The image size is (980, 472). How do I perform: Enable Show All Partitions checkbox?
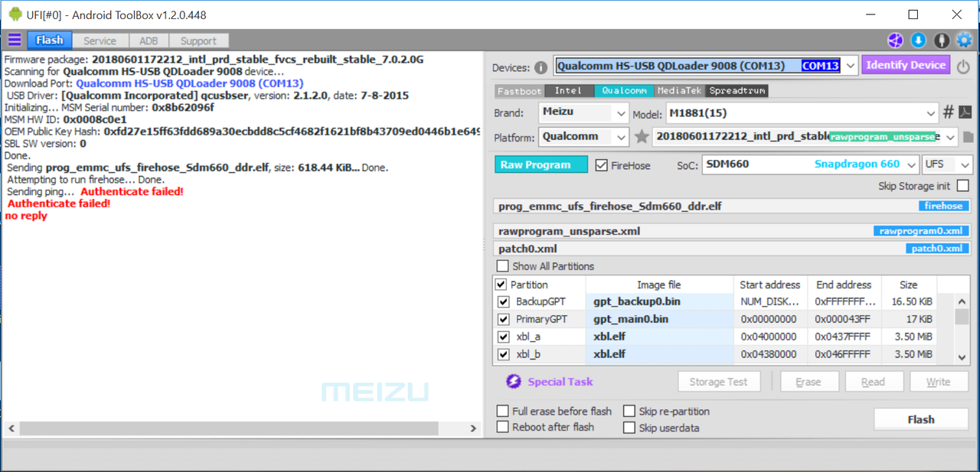[x=502, y=266]
